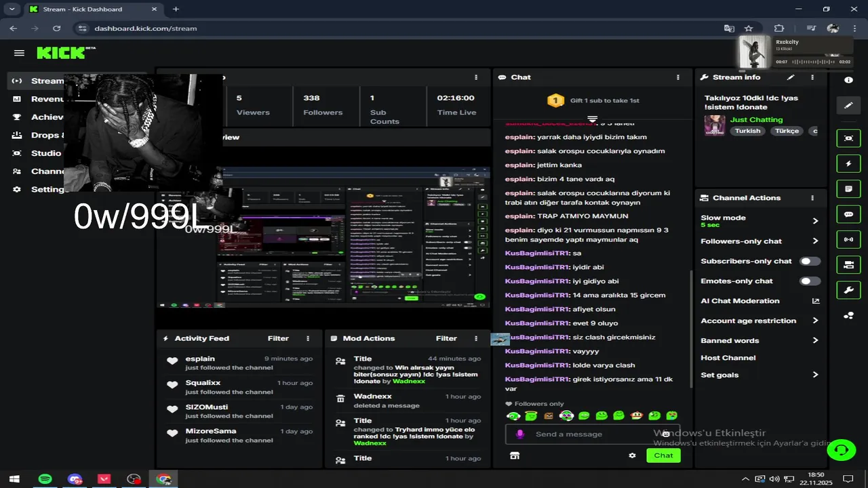Open the info icon in right toolbar
The width and height of the screenshot is (868, 488).
pos(848,80)
